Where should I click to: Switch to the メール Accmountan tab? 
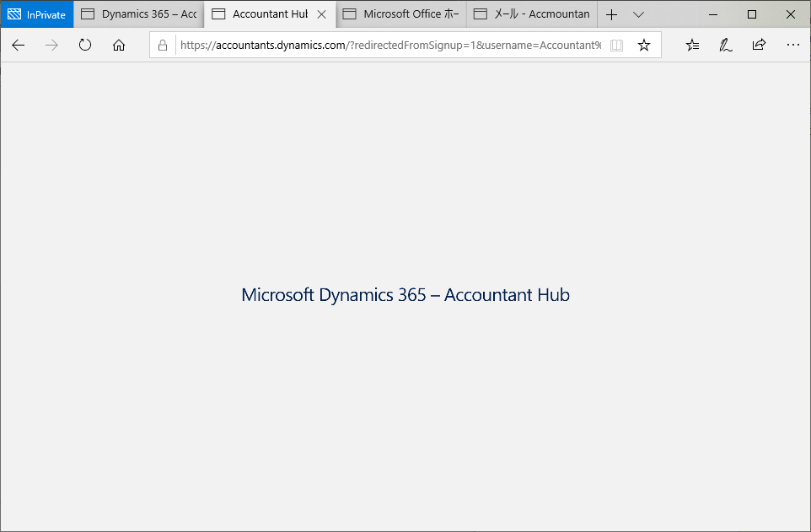[x=532, y=14]
